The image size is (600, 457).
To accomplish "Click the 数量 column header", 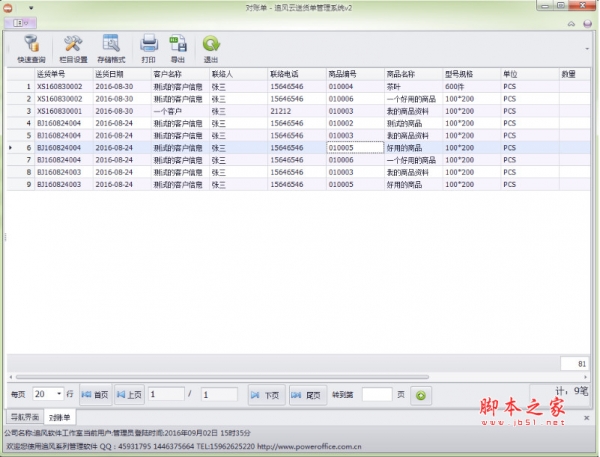I will click(574, 74).
